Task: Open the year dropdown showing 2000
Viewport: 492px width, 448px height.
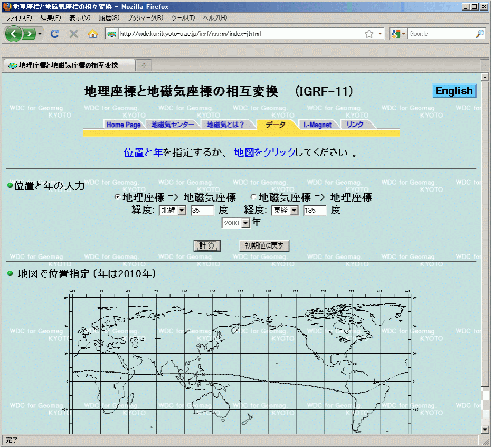Action: point(235,223)
